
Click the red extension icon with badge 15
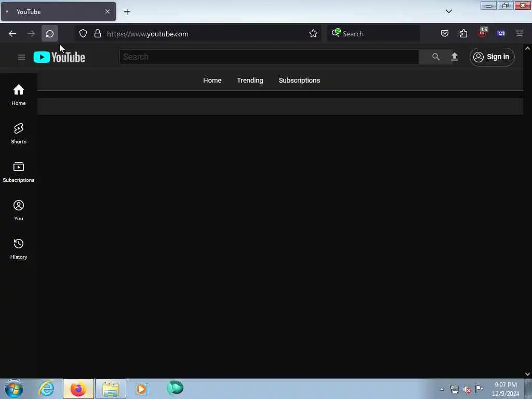pos(483,33)
